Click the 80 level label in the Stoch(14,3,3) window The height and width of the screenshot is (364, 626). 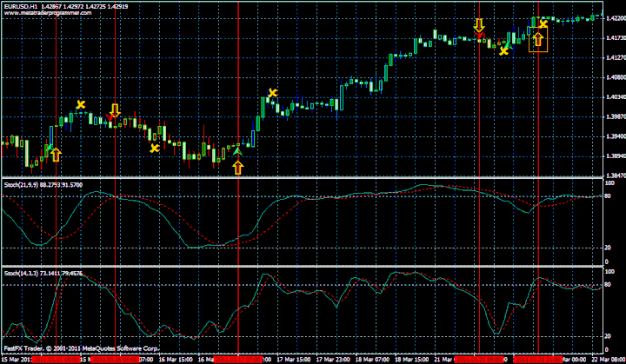point(608,285)
